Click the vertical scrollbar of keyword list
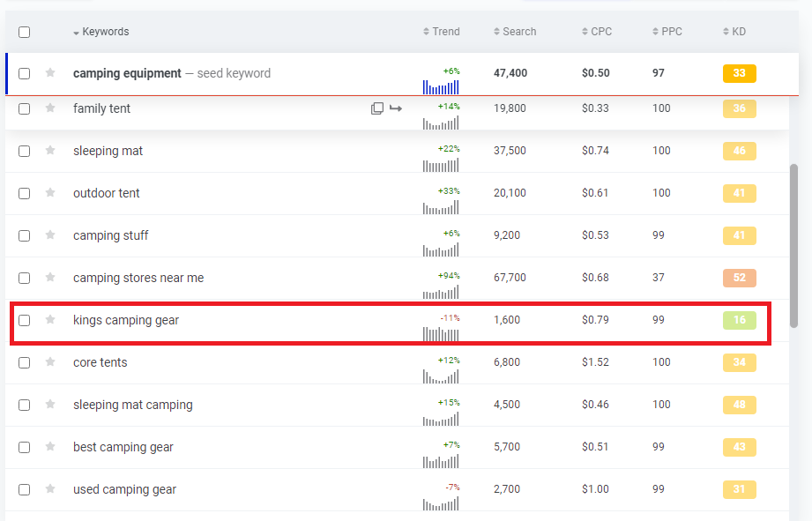The width and height of the screenshot is (812, 521). point(793,246)
